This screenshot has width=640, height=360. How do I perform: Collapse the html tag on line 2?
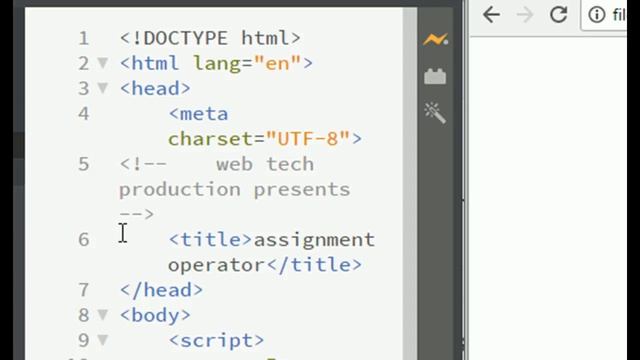click(102, 63)
